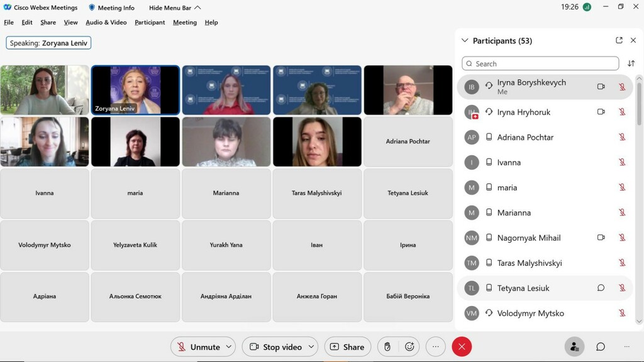Open the more options ellipsis button
The height and width of the screenshot is (362, 644).
[435, 347]
